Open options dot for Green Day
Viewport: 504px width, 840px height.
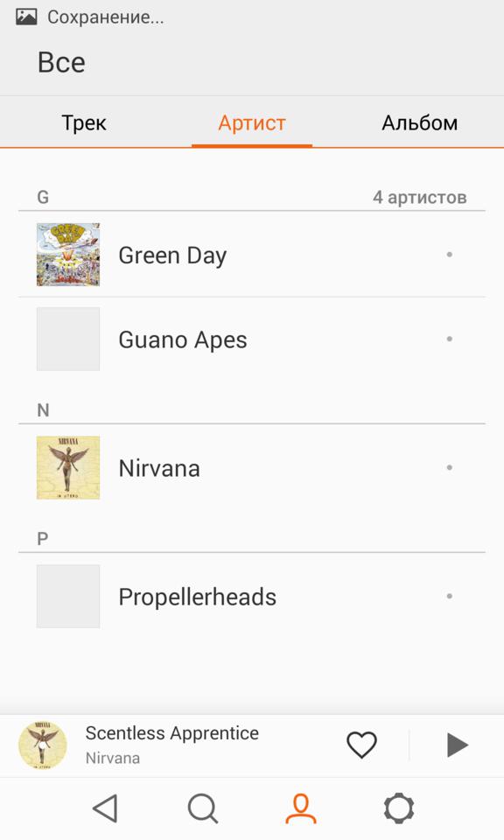[x=450, y=255]
